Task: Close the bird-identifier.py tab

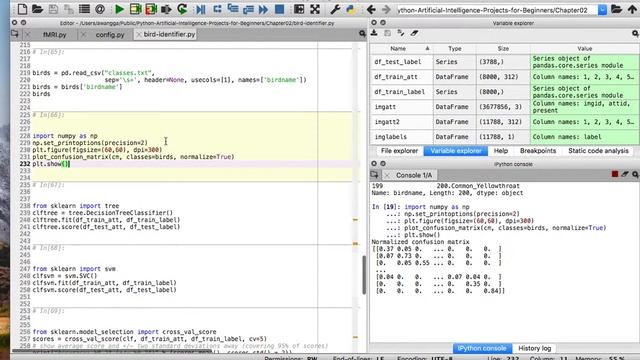Action: click(x=139, y=35)
